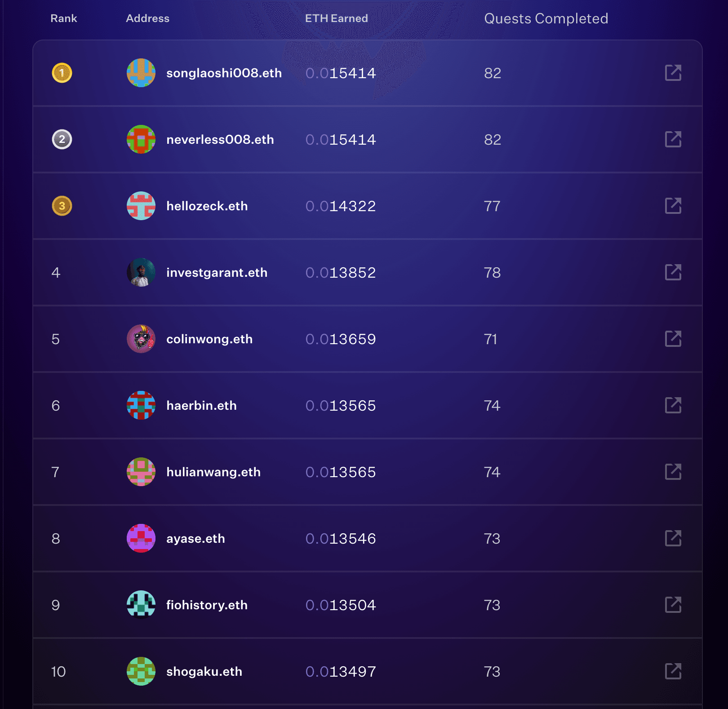The width and height of the screenshot is (728, 709).
Task: Click the gold rank 1 medal
Action: (62, 73)
